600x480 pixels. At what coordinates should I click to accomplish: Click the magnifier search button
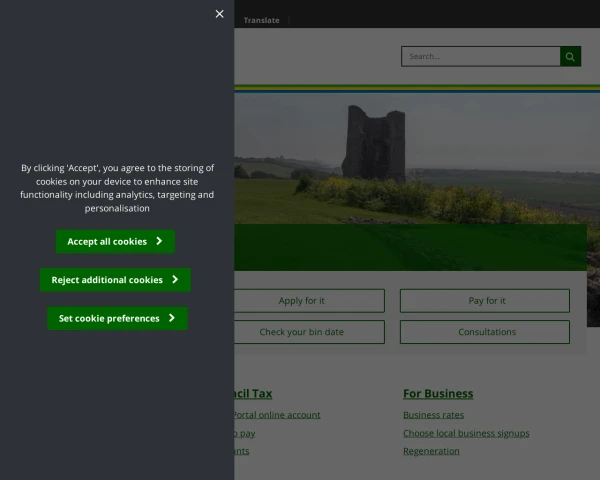pyautogui.click(x=570, y=57)
